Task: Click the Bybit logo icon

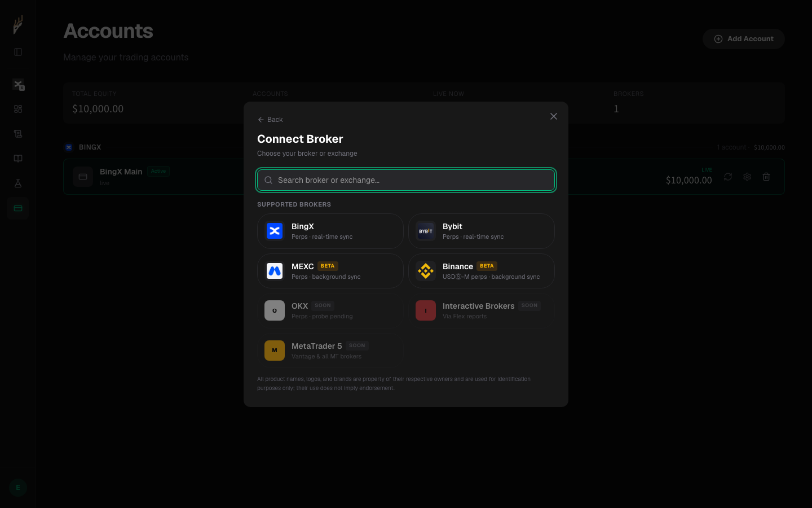Action: [426, 231]
